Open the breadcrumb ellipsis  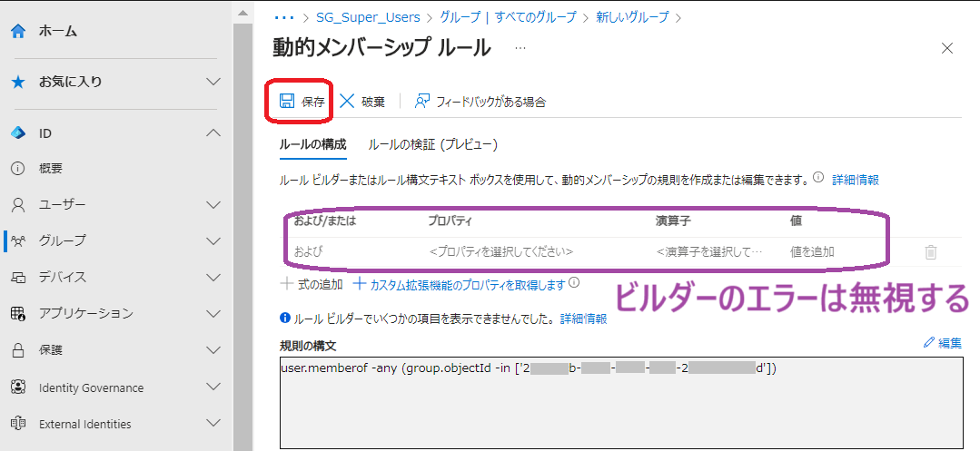284,17
